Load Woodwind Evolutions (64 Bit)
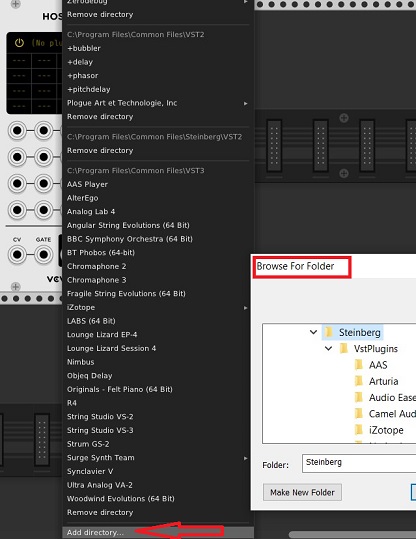Viewport: 416px width, 539px height. tap(158, 498)
